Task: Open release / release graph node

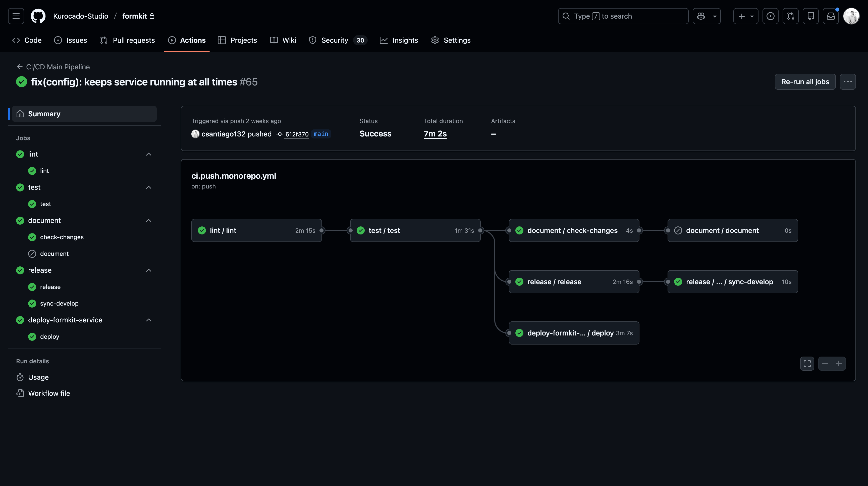Action: 574,281
